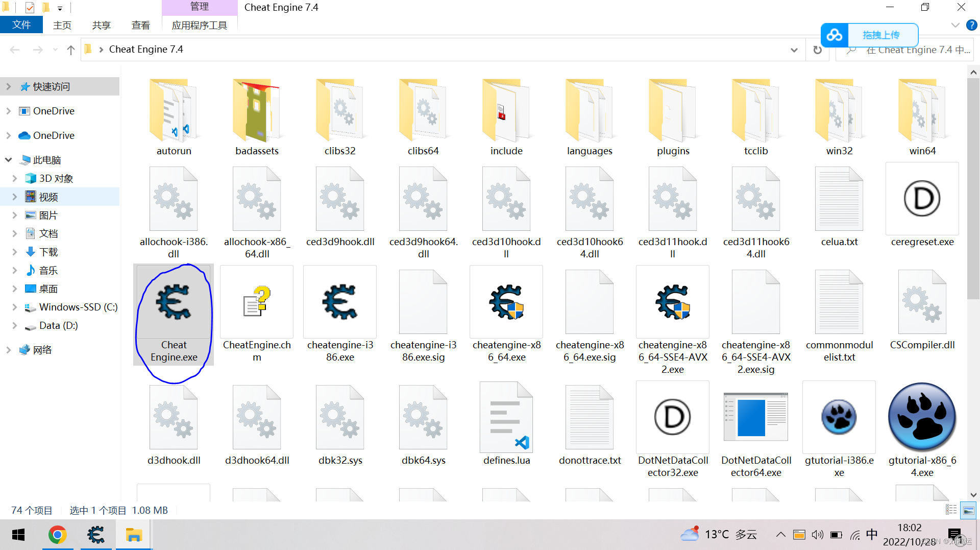
Task: Select the autorun folder
Action: click(174, 117)
